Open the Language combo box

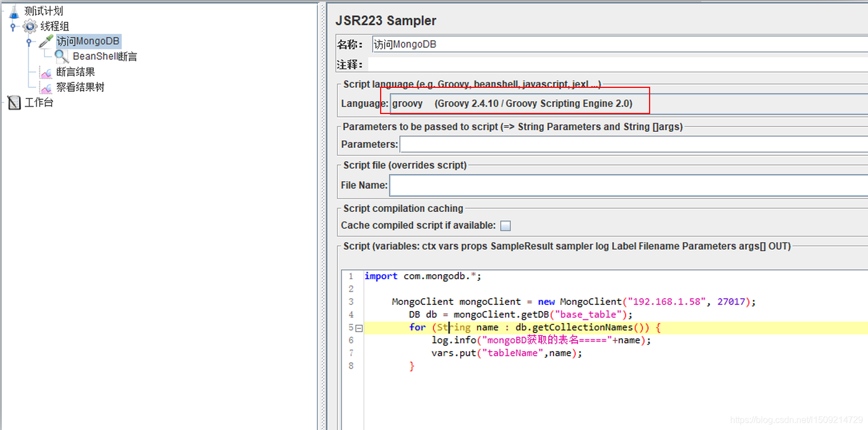coord(628,103)
